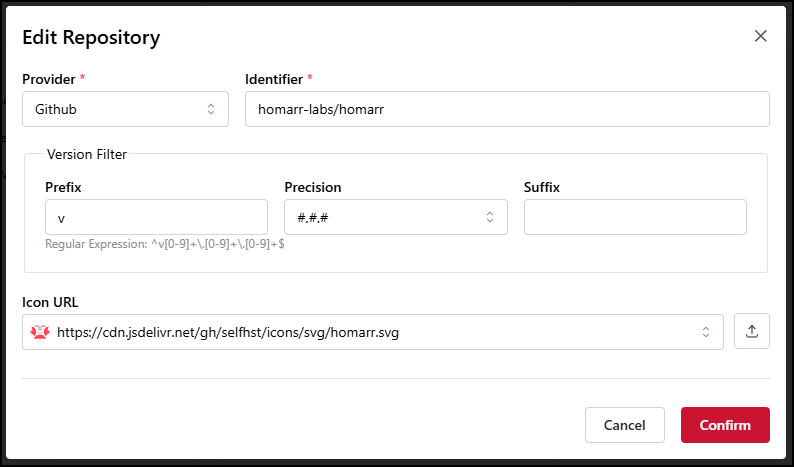This screenshot has width=794, height=467.
Task: Focus the homarr-labs/homarr identifier field
Action: 507,109
